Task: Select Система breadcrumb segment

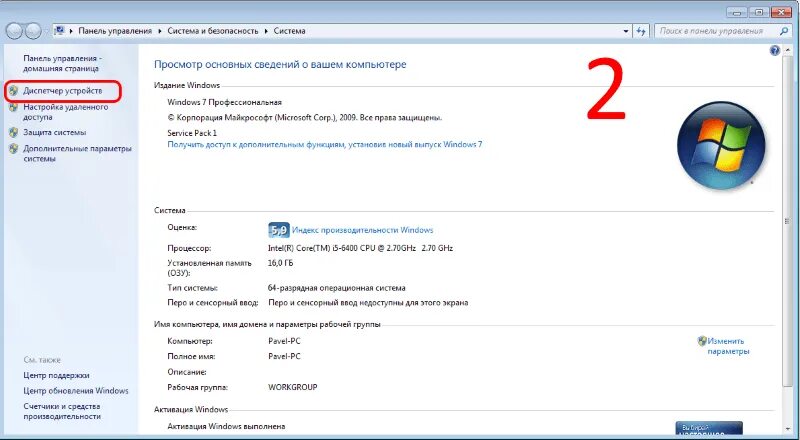Action: pyautogui.click(x=289, y=31)
